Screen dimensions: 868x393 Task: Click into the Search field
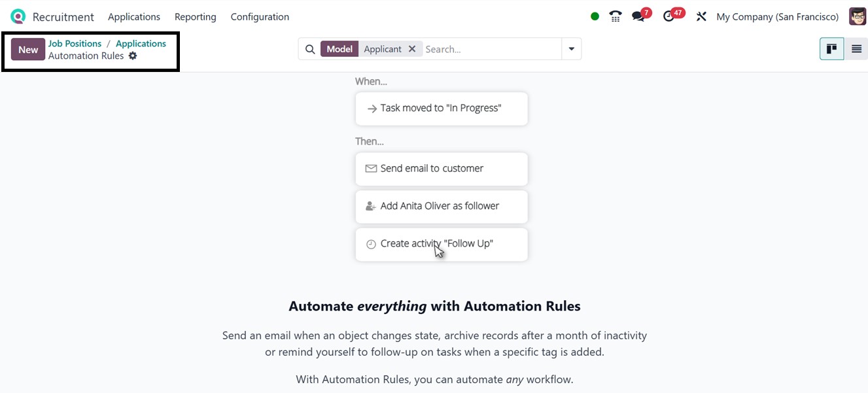click(x=492, y=49)
